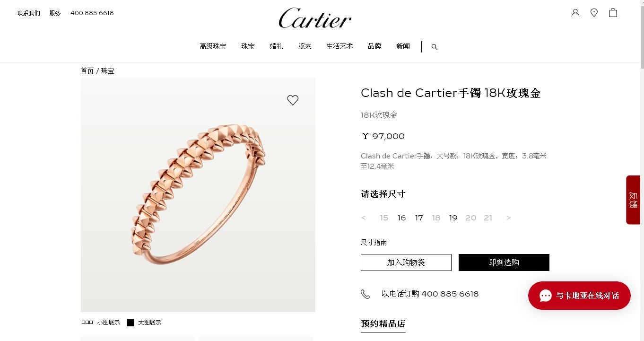Click the 即刻选购 button
The height and width of the screenshot is (341, 644).
pyautogui.click(x=504, y=262)
